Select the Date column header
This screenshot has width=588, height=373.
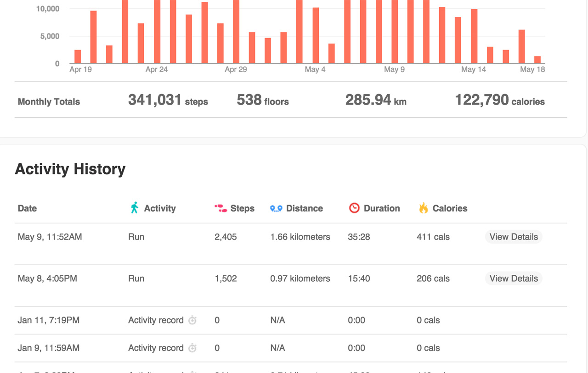click(27, 208)
